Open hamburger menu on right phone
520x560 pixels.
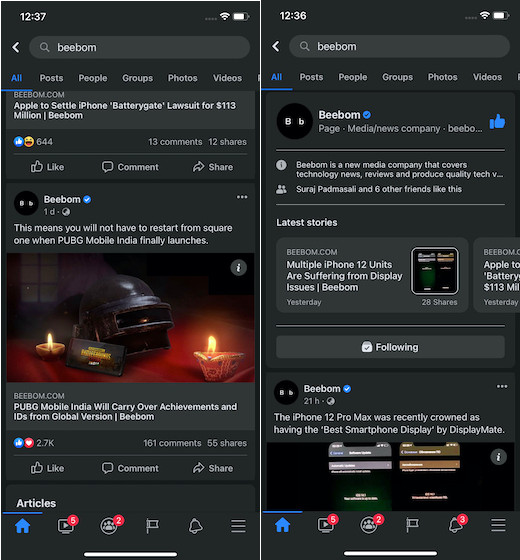pos(498,525)
